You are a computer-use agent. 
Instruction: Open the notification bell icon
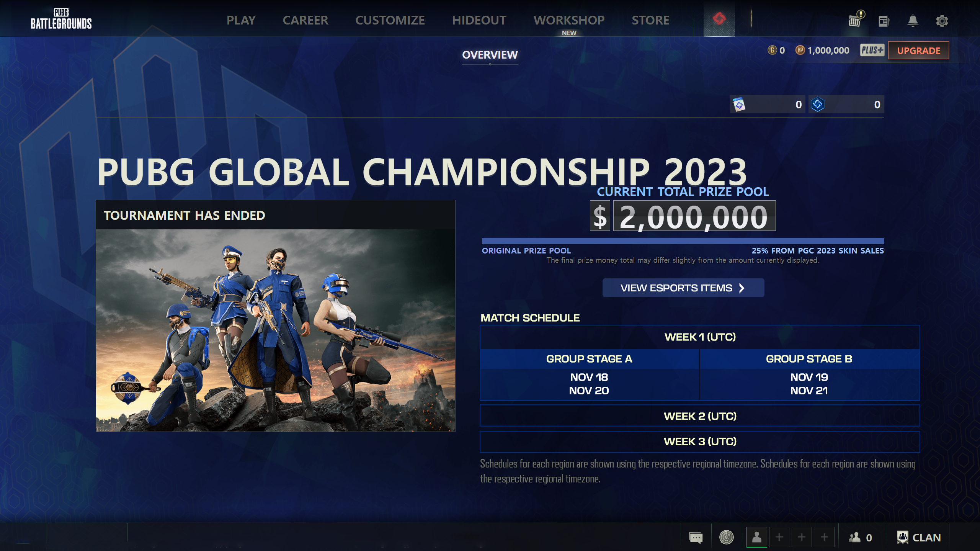click(912, 20)
